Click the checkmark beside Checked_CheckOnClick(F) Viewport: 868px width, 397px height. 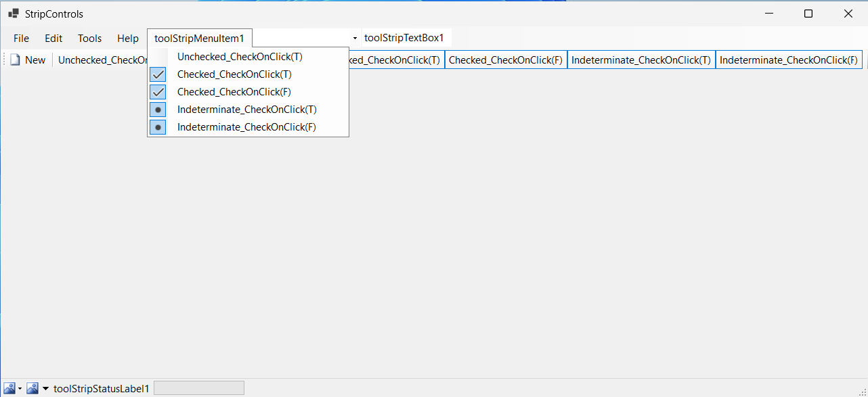coord(158,91)
